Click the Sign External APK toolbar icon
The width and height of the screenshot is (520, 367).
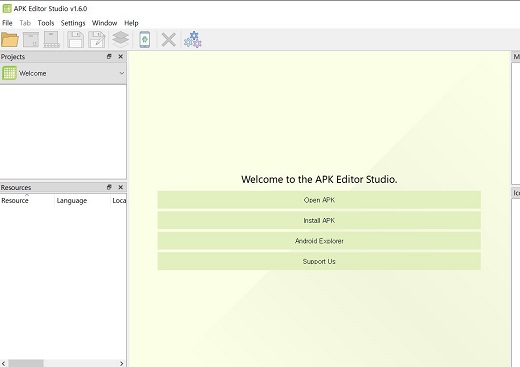(x=52, y=40)
